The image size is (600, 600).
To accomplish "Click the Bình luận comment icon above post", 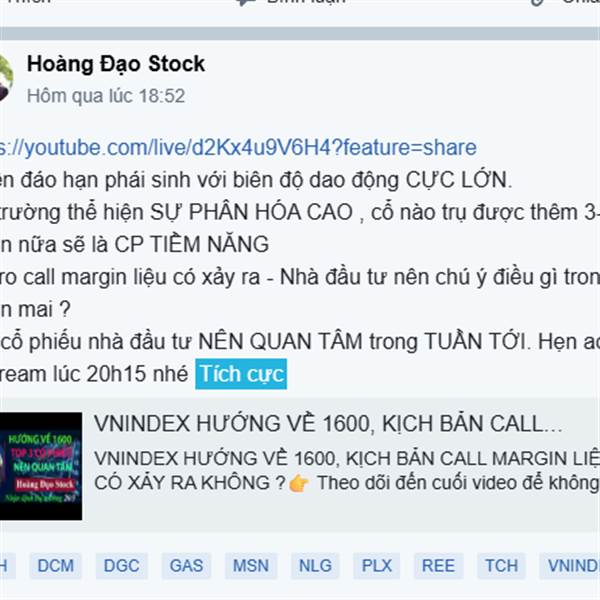I will coord(245,3).
